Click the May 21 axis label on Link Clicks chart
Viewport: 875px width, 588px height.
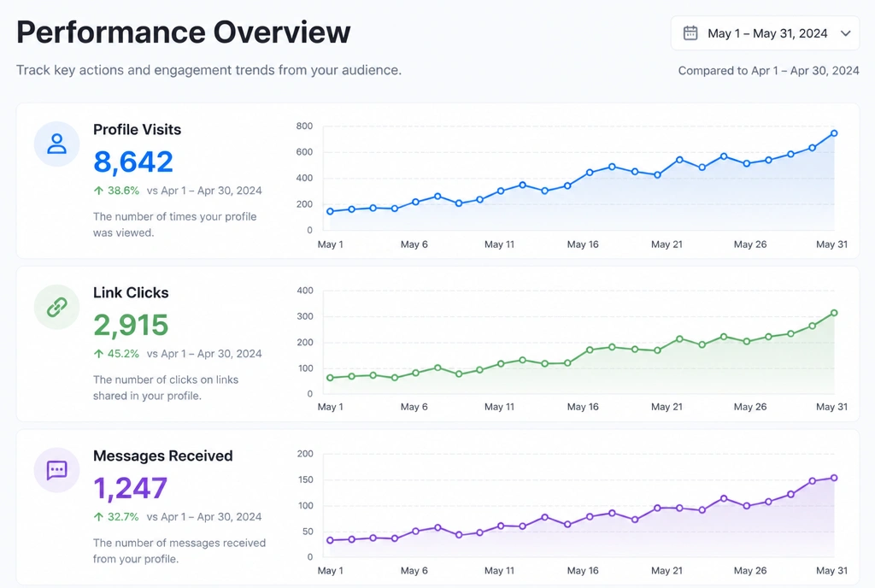(667, 408)
